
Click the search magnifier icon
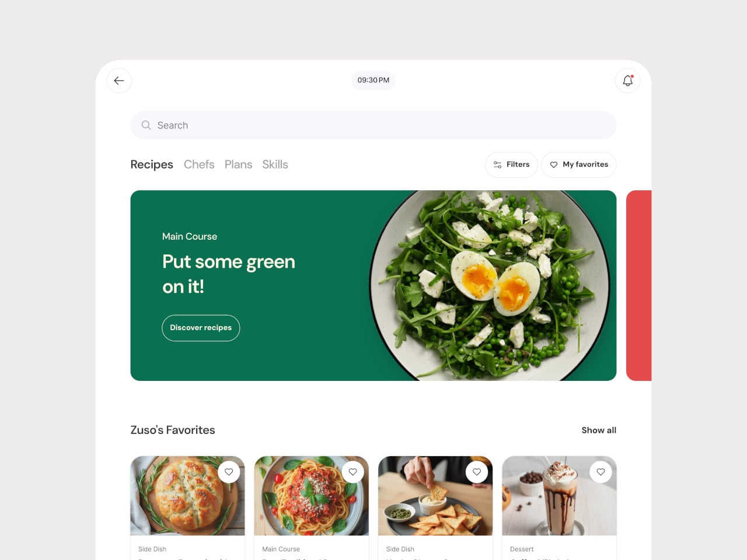click(146, 125)
